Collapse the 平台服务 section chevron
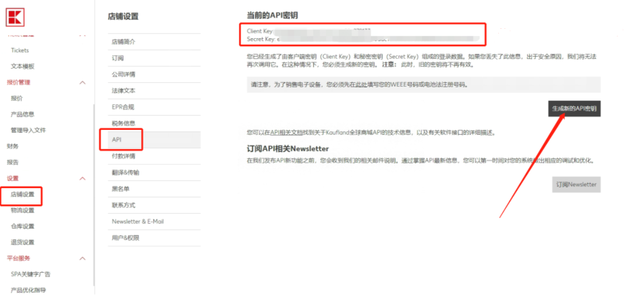Image resolution: width=644 pixels, height=305 pixels. [82, 259]
